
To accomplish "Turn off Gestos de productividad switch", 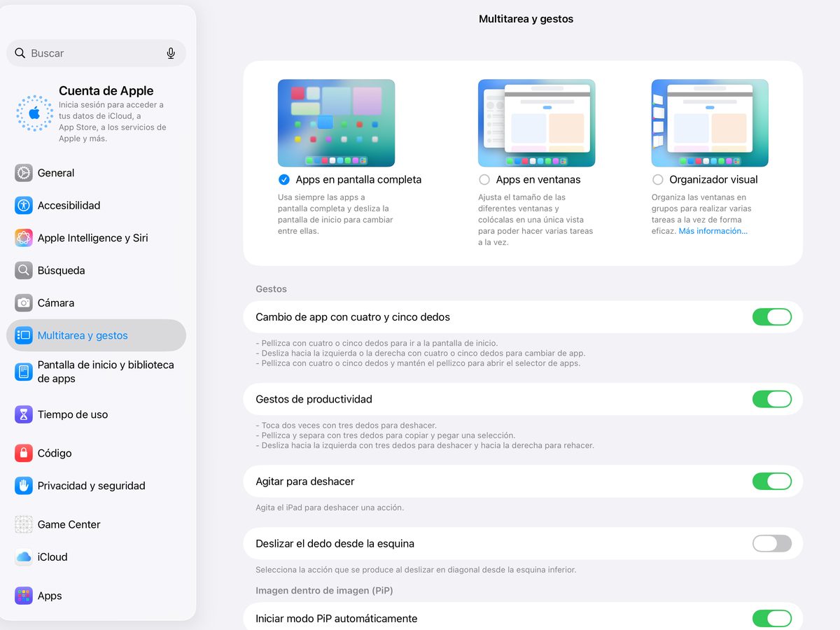I will (x=772, y=399).
